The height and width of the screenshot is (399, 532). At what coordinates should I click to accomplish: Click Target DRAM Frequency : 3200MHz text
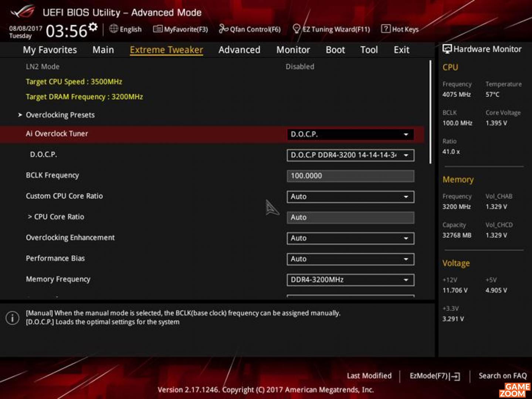click(x=84, y=97)
